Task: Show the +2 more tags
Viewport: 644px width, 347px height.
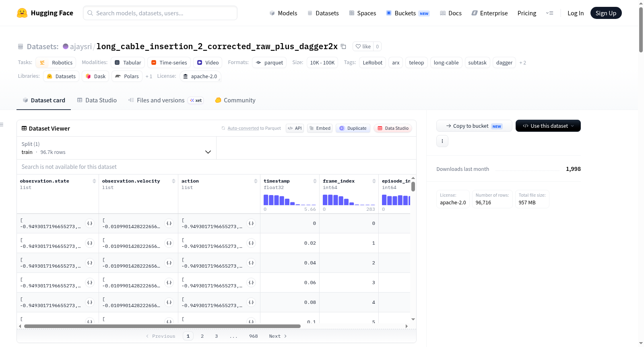Action: click(x=522, y=62)
